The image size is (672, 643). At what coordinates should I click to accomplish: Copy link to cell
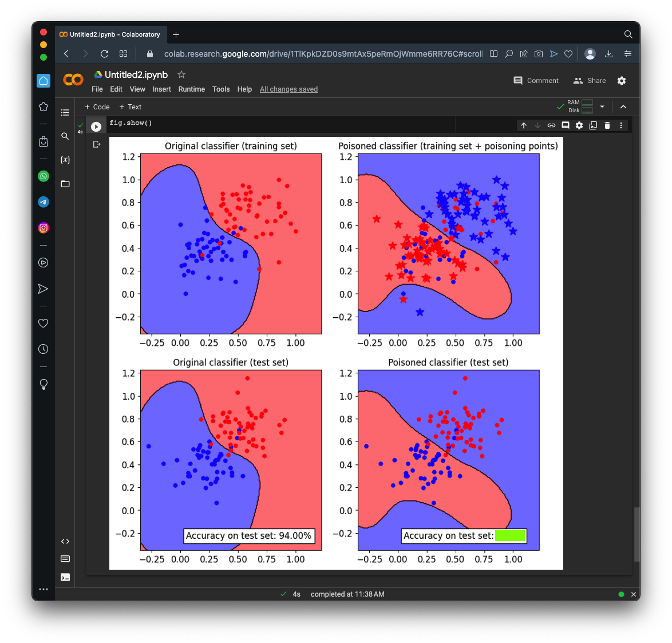pos(552,125)
